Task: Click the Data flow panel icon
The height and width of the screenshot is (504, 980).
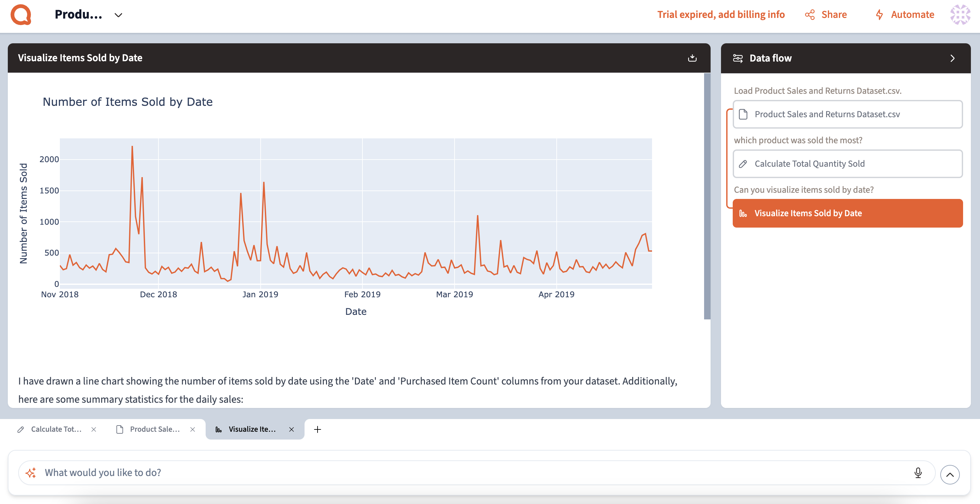Action: point(737,58)
